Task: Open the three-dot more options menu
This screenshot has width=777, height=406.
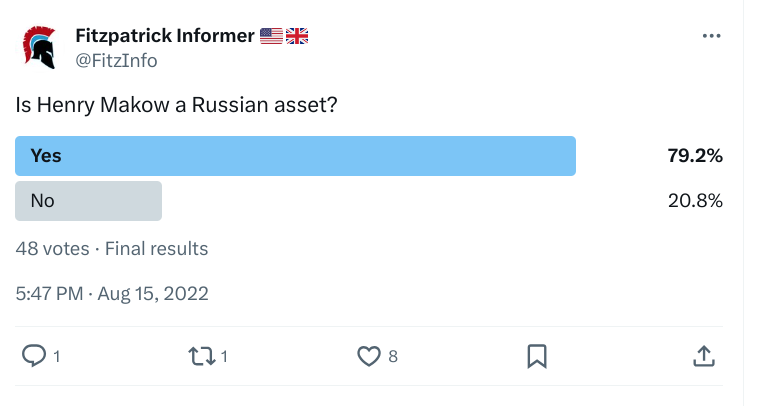Action: point(712,36)
